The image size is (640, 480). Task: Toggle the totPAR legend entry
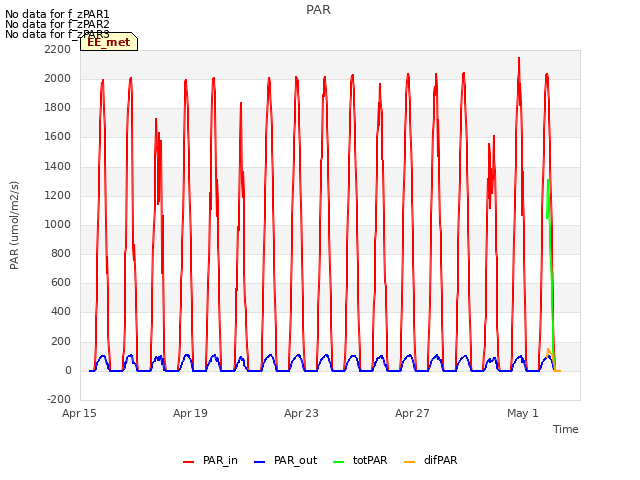click(360, 460)
